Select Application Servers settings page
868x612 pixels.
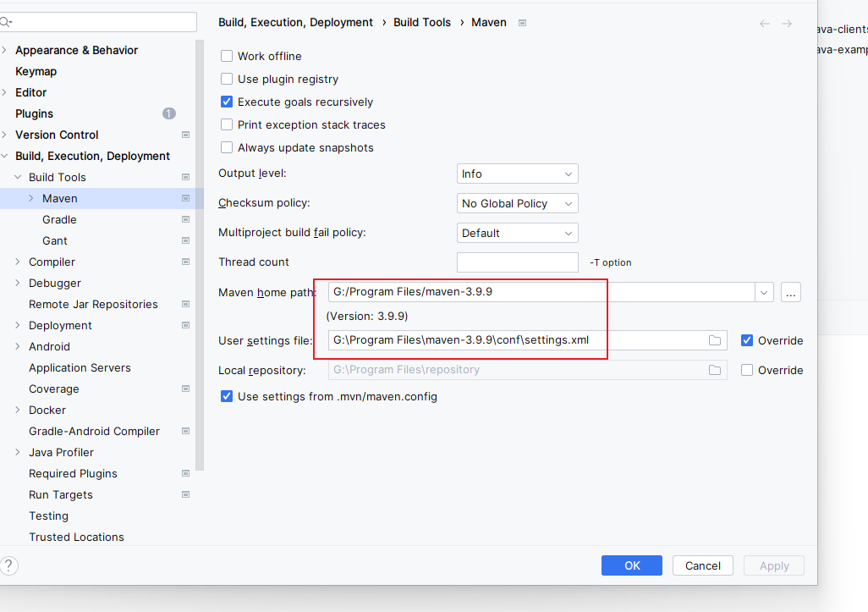pyautogui.click(x=80, y=367)
